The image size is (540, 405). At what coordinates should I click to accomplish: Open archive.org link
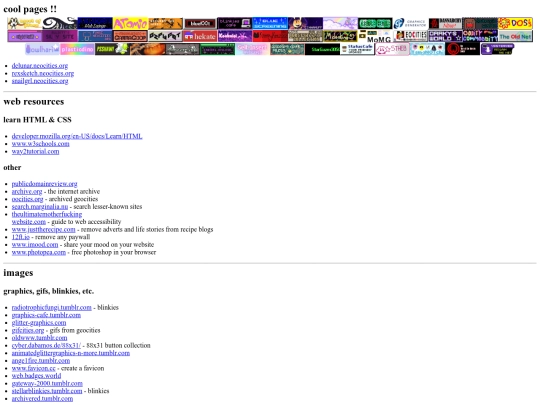[27, 191]
